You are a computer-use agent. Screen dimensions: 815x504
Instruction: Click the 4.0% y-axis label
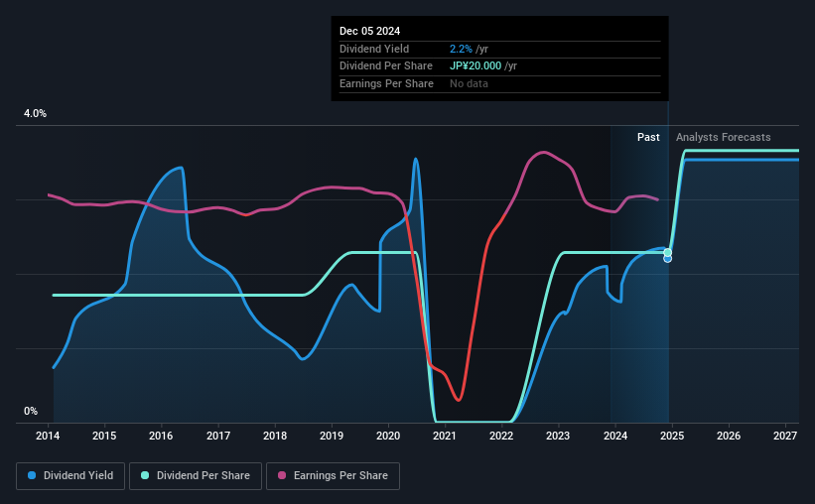[35, 113]
